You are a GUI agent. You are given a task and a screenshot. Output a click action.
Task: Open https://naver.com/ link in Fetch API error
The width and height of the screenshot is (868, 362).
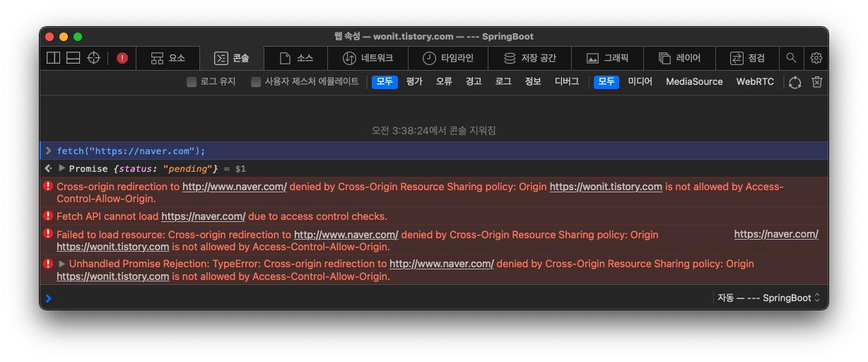pos(204,216)
